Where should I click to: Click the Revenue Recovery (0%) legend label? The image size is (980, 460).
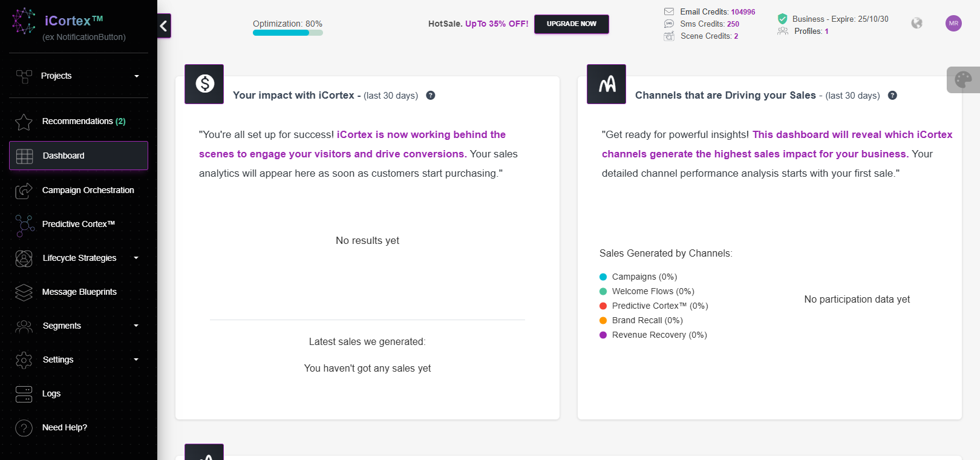pos(659,335)
